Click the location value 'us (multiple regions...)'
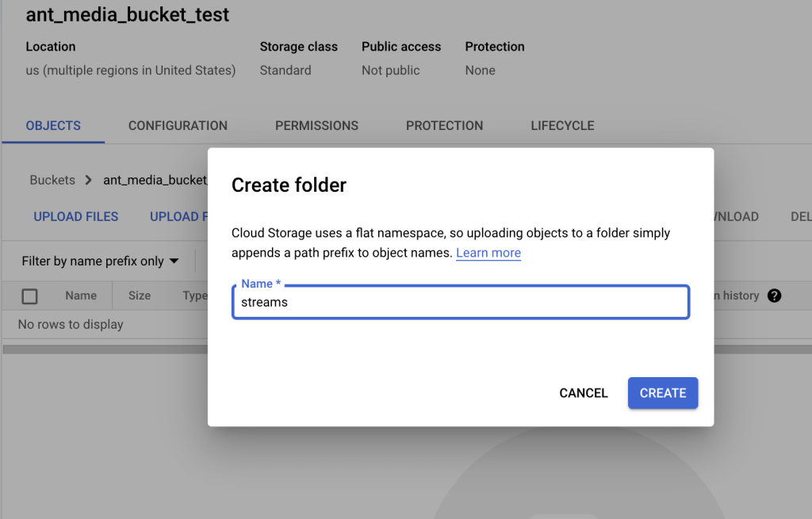Image resolution: width=812 pixels, height=519 pixels. click(x=131, y=71)
